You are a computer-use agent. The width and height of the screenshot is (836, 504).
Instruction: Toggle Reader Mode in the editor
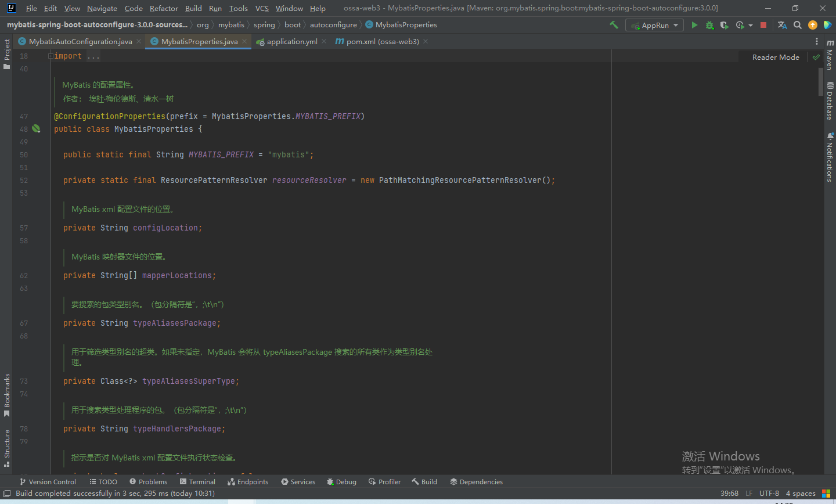[776, 57]
